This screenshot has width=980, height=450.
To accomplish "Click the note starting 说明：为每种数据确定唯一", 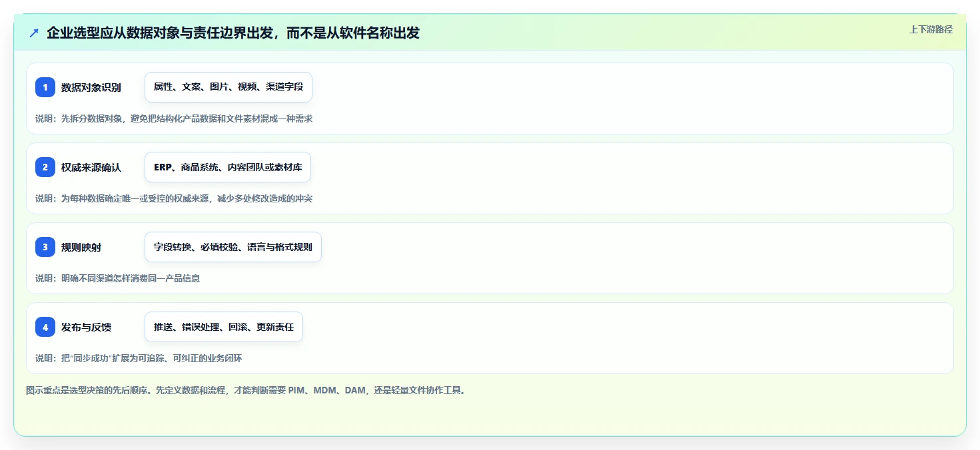I will coord(174,198).
